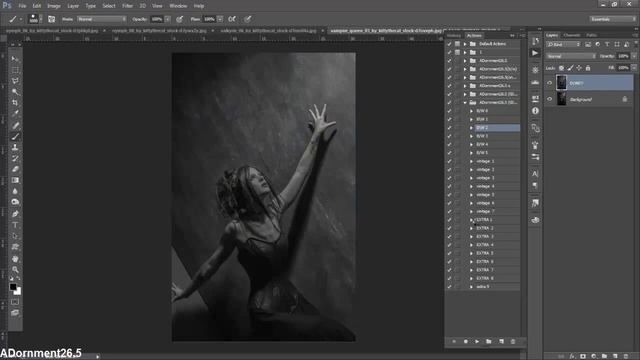Expand the B/W 2 action
Screen dimensions: 640x360
[x=471, y=128]
